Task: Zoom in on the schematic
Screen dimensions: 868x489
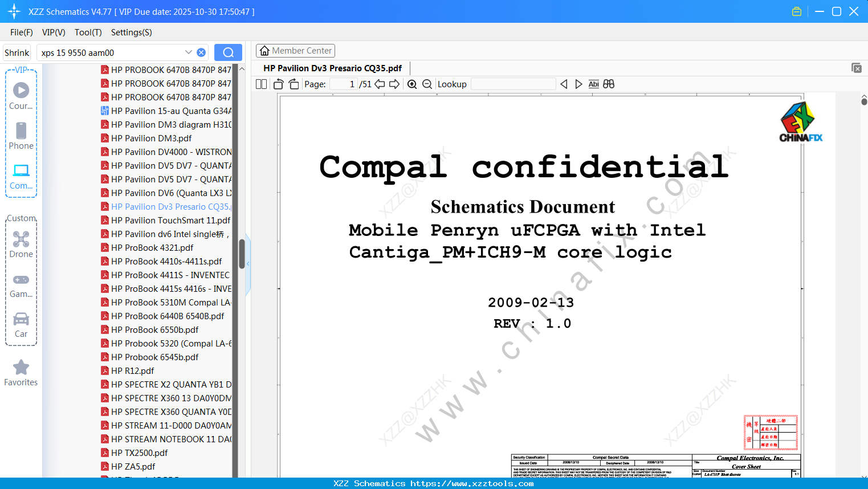Action: (412, 84)
